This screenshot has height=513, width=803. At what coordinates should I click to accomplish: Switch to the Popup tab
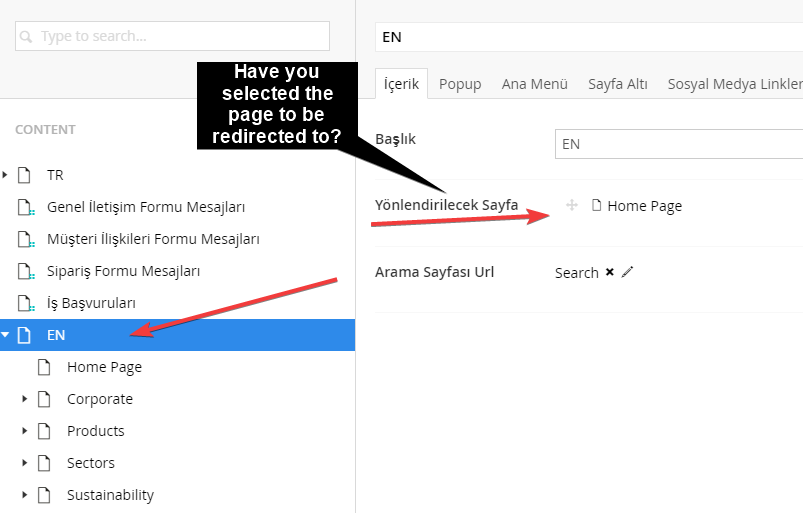point(460,83)
